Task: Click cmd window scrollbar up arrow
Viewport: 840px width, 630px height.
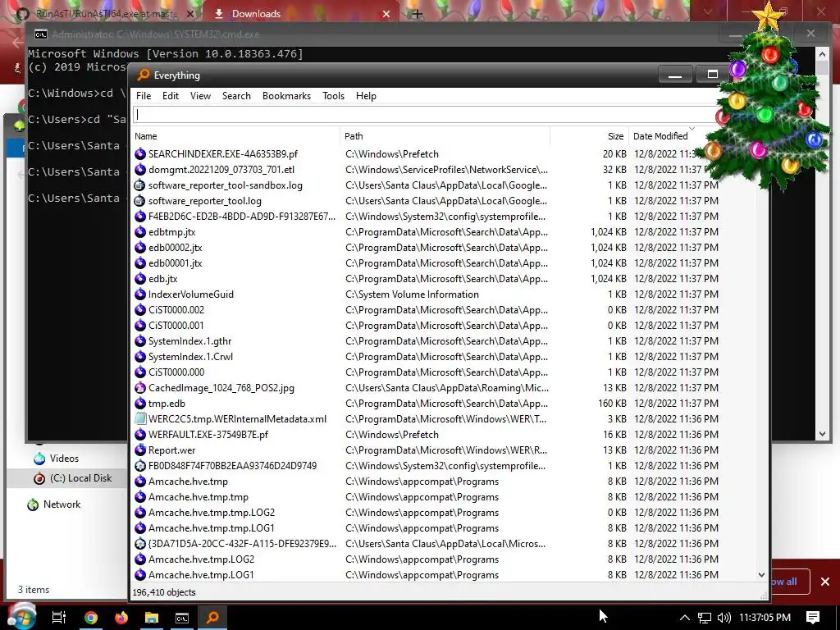Action: pyautogui.click(x=822, y=53)
